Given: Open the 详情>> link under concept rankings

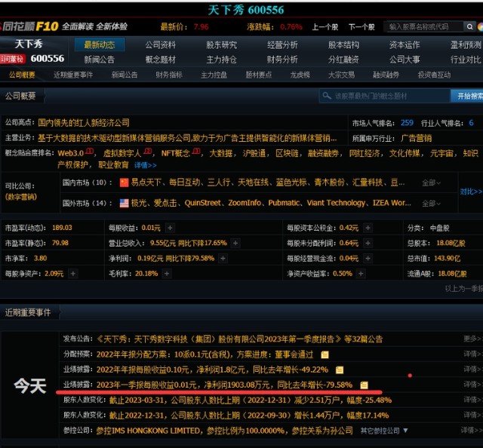Looking at the screenshot, I should point(146,164).
